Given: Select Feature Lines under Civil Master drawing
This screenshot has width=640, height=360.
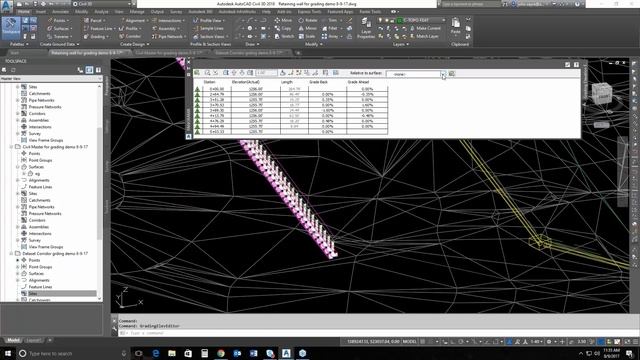Looking at the screenshot, I should point(40,187).
